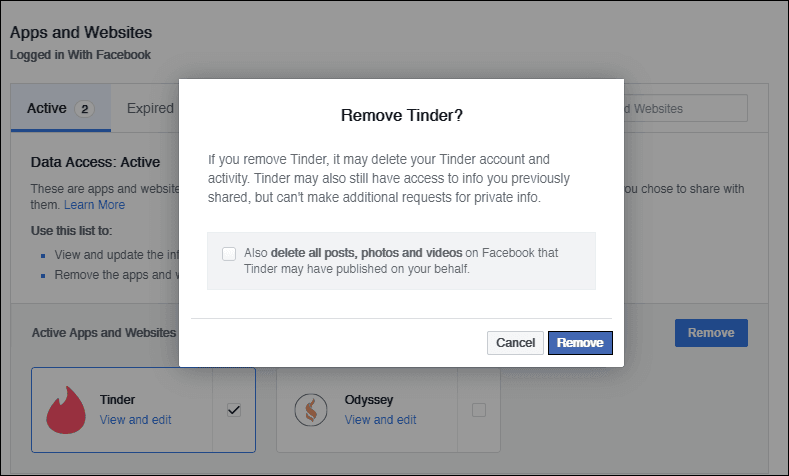Open the Active tab
Screen dimensions: 789x476
(x=61, y=108)
